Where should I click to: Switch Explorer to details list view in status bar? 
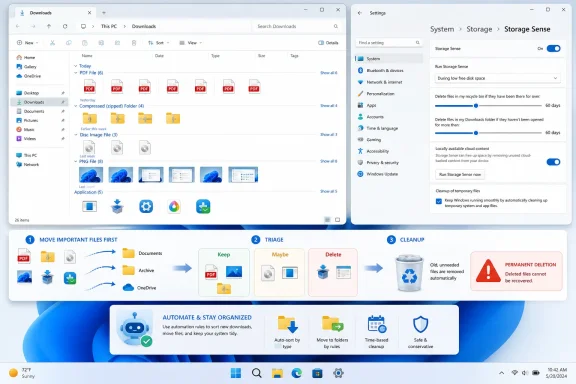327,220
